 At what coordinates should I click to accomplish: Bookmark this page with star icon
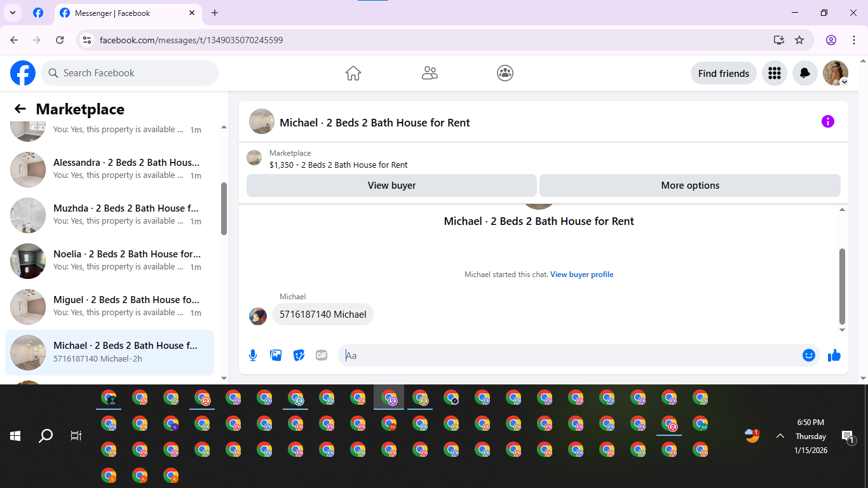(799, 40)
